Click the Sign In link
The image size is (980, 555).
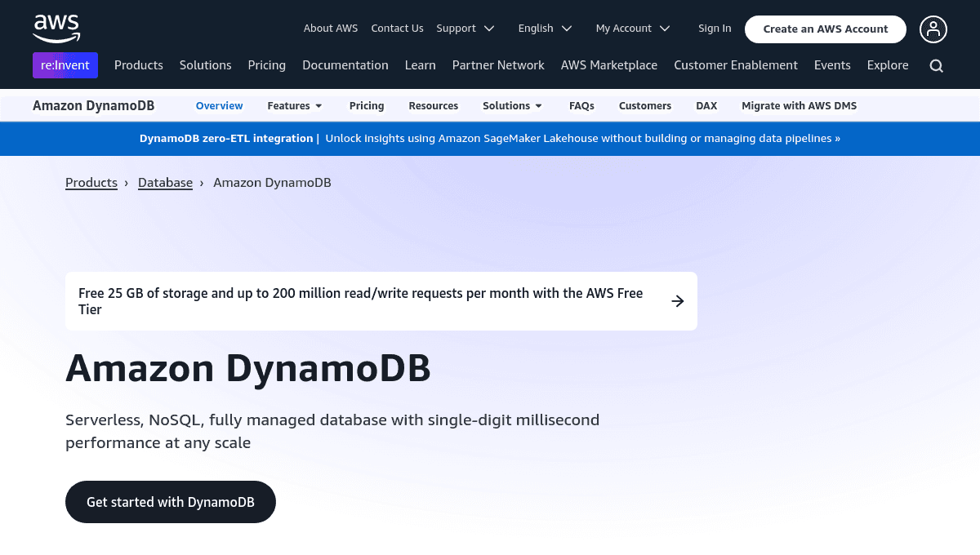[x=715, y=28]
